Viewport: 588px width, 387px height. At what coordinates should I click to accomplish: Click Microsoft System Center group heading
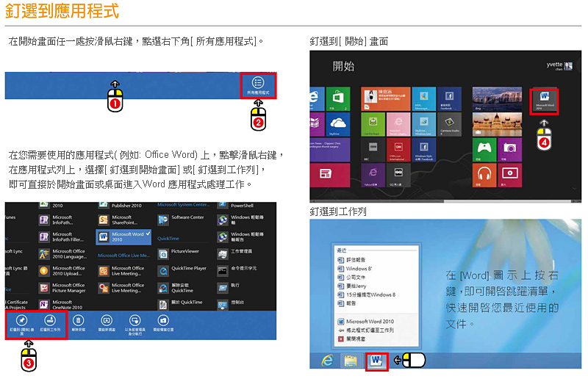click(x=183, y=205)
